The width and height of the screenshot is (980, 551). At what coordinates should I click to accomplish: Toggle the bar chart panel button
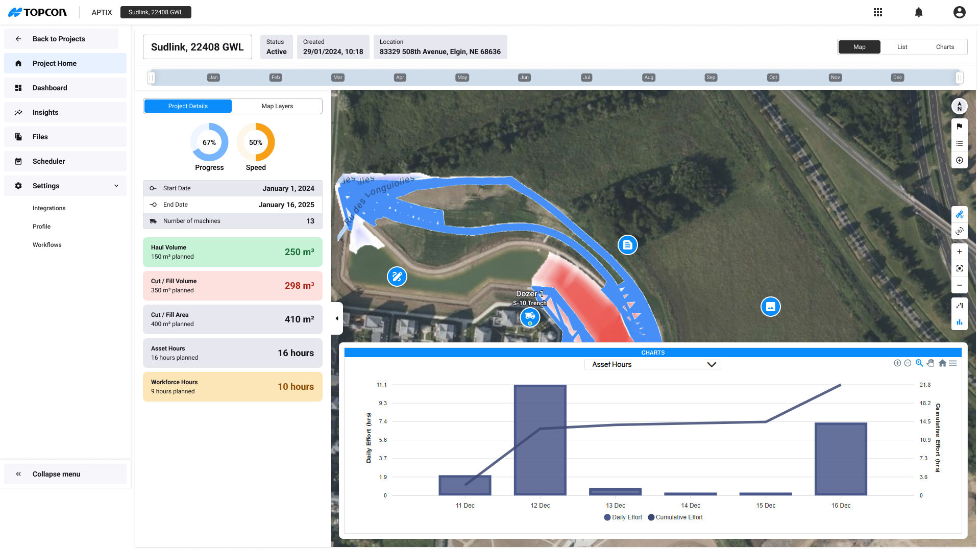coord(960,322)
